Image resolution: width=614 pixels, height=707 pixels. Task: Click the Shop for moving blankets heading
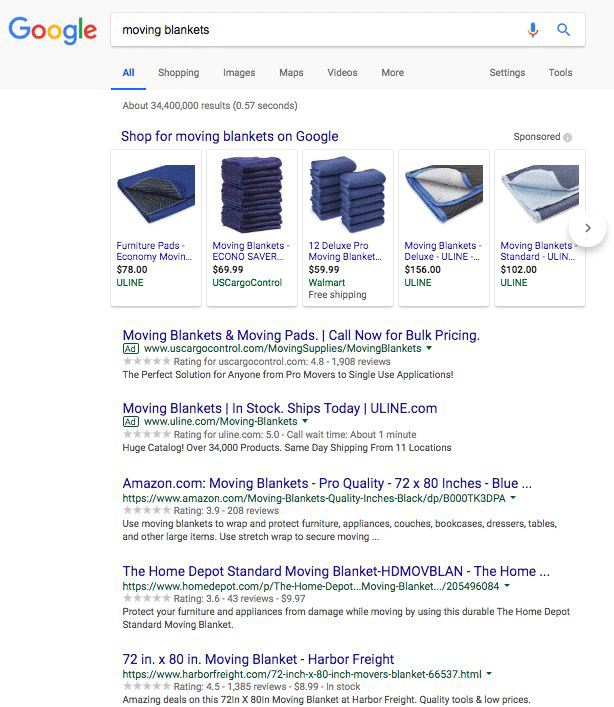pos(229,136)
